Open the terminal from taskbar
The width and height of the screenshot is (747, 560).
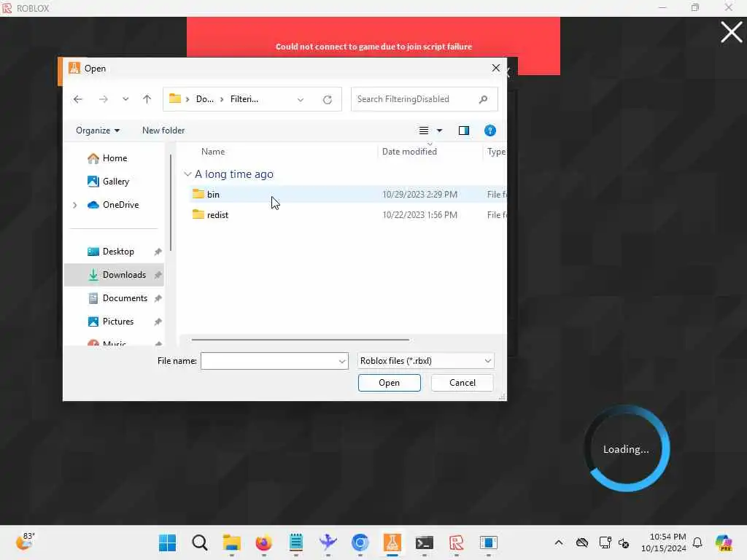[424, 542]
